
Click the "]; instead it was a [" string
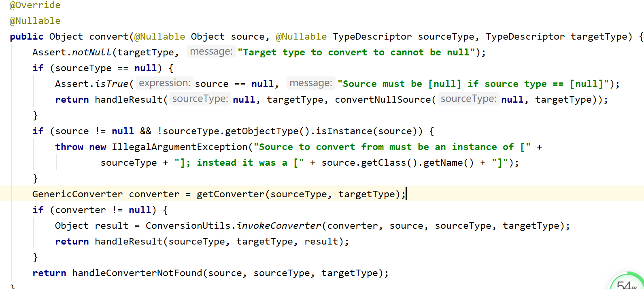(x=239, y=162)
